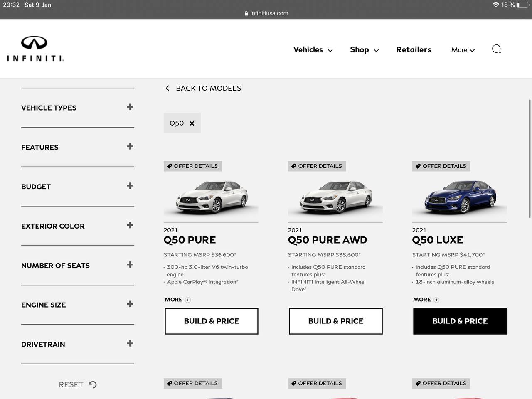Open Offer Details for Q50 LUXE

[x=441, y=166]
